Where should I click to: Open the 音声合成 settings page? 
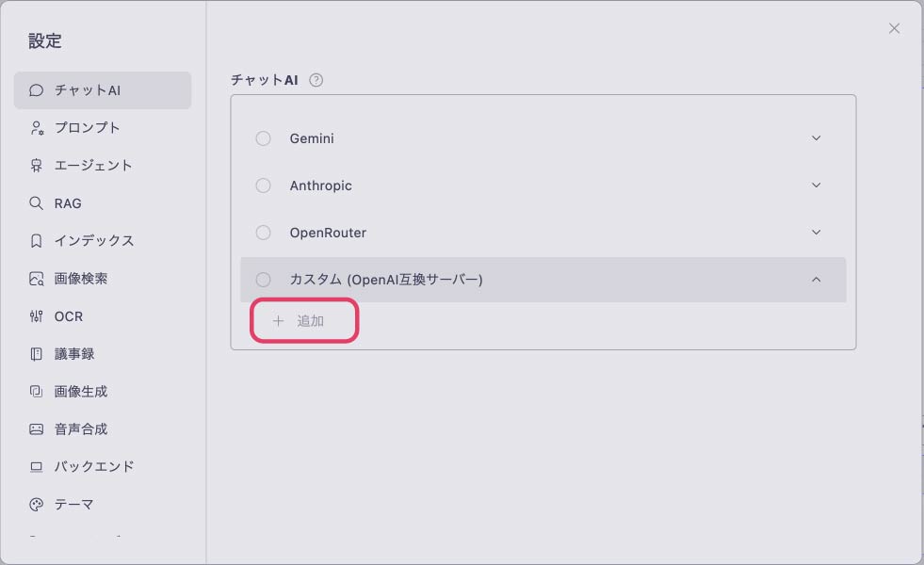point(103,428)
